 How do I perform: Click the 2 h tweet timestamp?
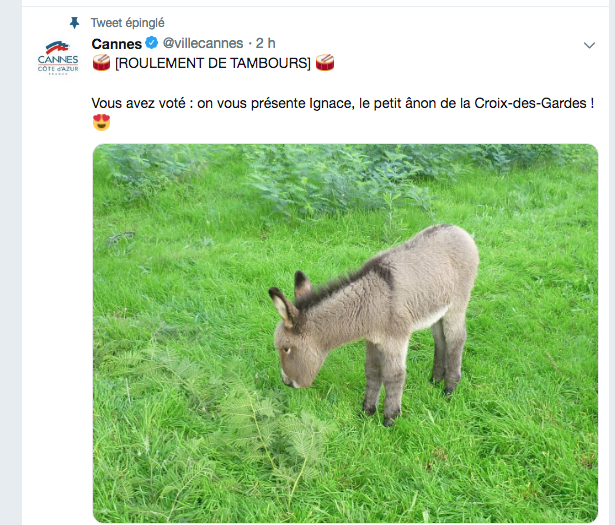click(x=266, y=43)
